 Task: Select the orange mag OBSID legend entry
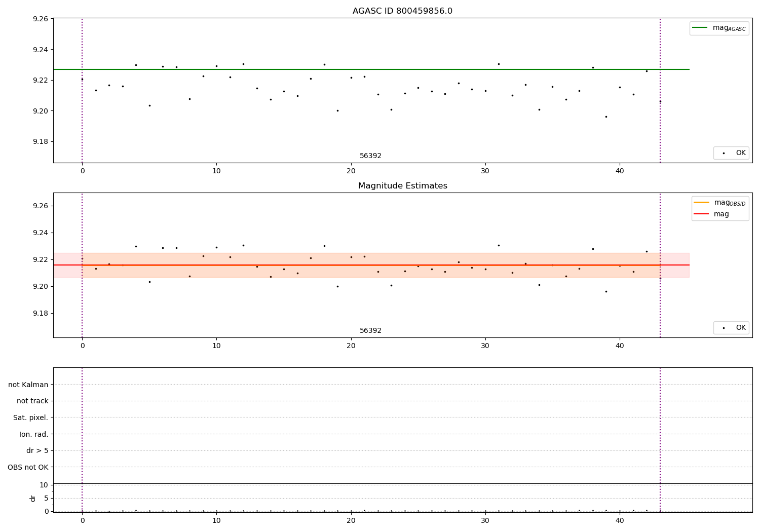coord(720,203)
